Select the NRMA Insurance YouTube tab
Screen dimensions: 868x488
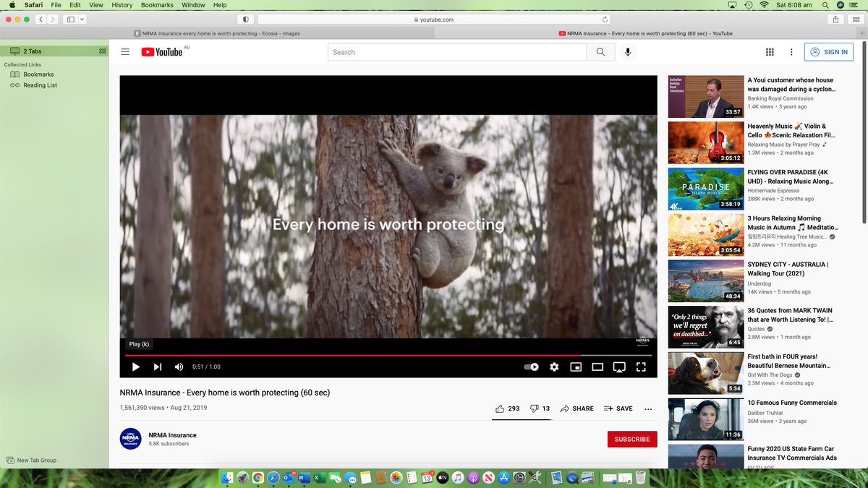coord(645,33)
